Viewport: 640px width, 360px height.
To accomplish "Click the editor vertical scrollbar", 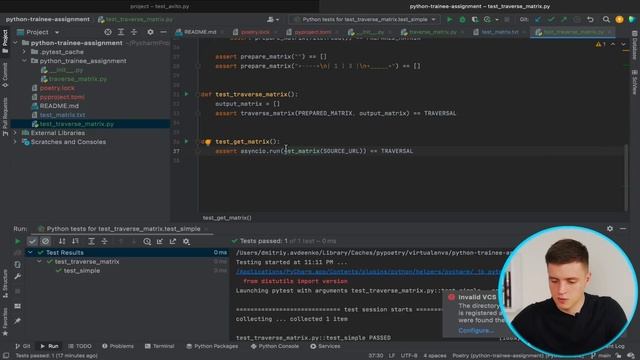I will click(x=626, y=178).
